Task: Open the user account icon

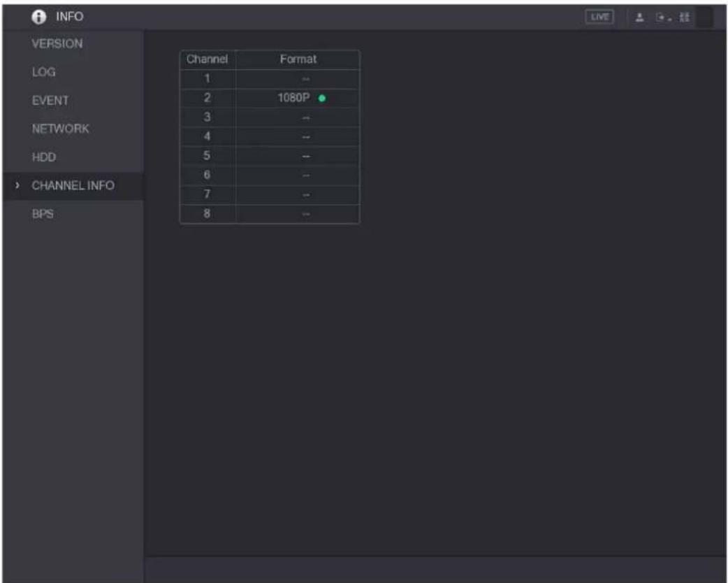Action: click(x=639, y=17)
